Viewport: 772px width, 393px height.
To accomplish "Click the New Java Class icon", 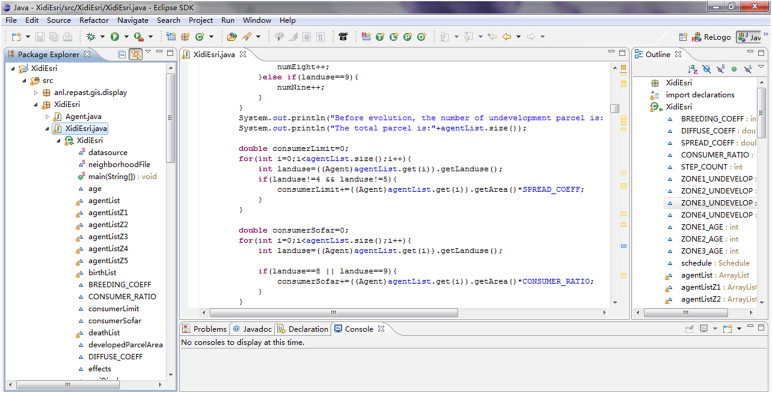I will click(x=199, y=37).
